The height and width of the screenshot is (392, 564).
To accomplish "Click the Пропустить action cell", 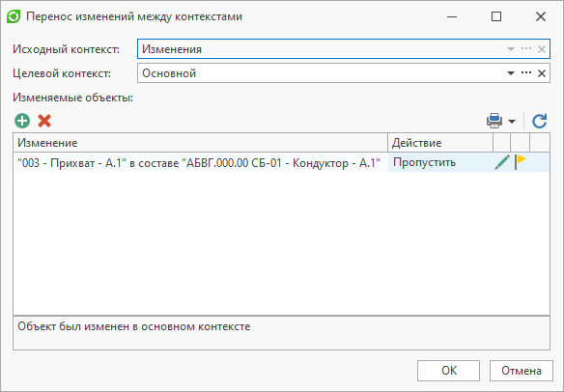I will click(440, 162).
